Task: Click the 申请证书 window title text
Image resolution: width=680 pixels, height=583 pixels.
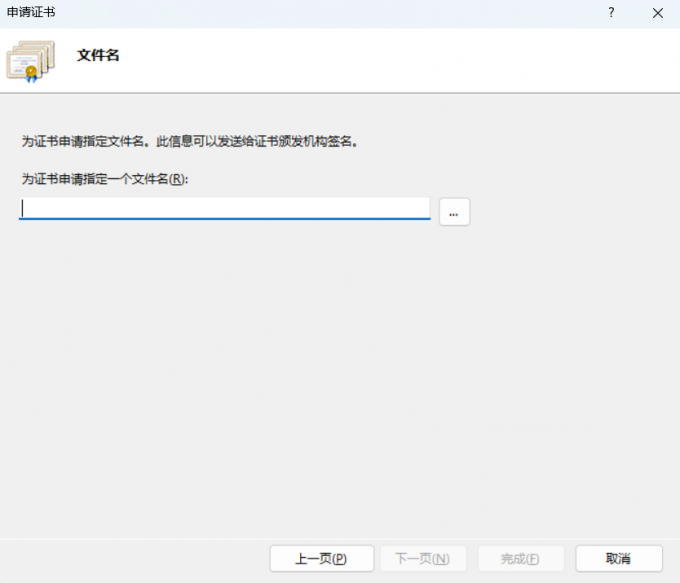Action: tap(31, 12)
